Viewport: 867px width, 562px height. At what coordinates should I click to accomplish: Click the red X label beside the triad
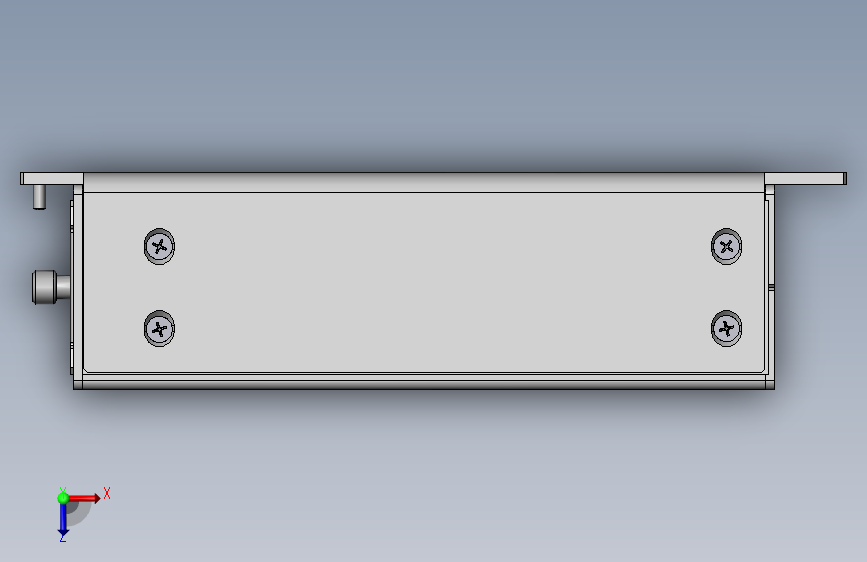click(107, 493)
